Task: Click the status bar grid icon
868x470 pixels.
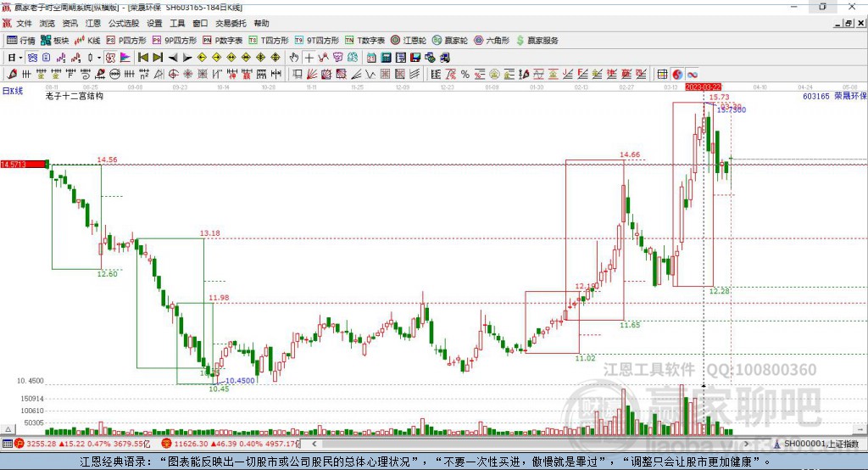Action: 7,444
